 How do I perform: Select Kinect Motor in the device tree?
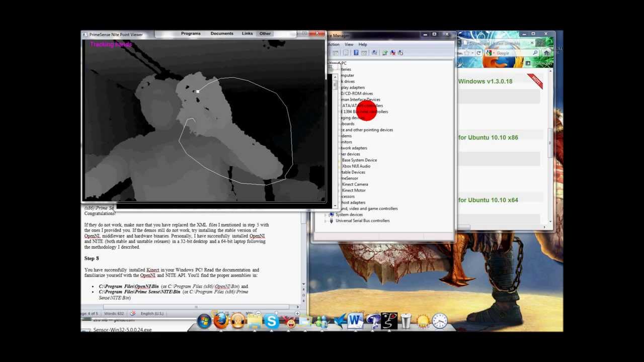click(x=354, y=190)
